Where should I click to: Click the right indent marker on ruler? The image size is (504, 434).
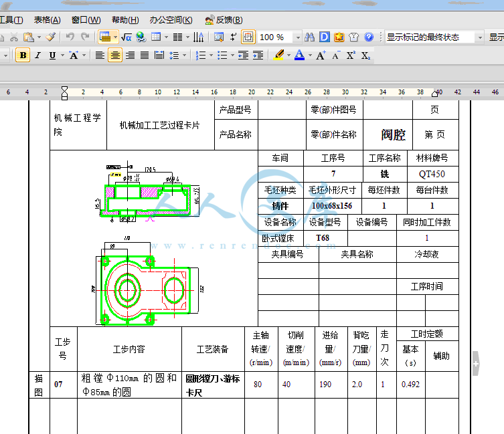435,93
